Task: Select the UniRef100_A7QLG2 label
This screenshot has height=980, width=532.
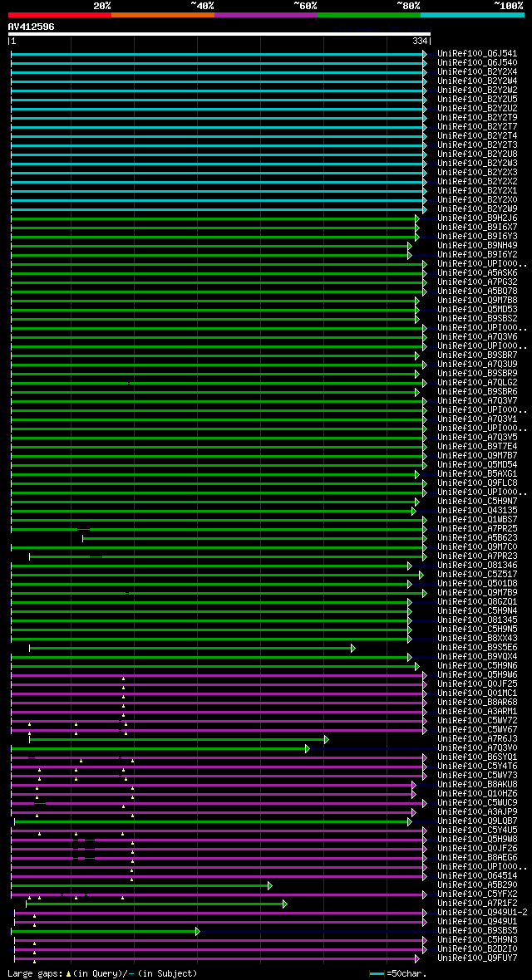Action: pos(477,383)
